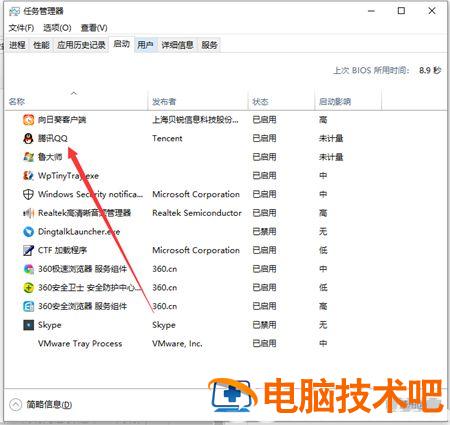Switch to the 用户 tab
The image size is (450, 425).
tap(145, 45)
